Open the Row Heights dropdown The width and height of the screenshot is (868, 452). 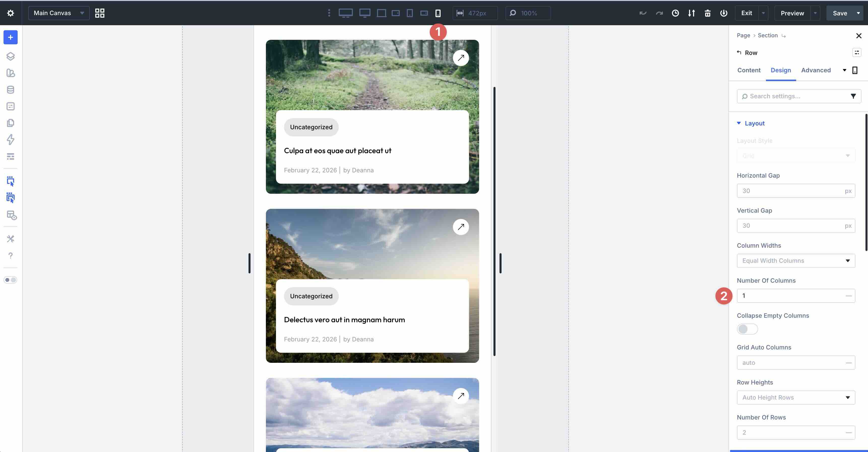click(796, 397)
